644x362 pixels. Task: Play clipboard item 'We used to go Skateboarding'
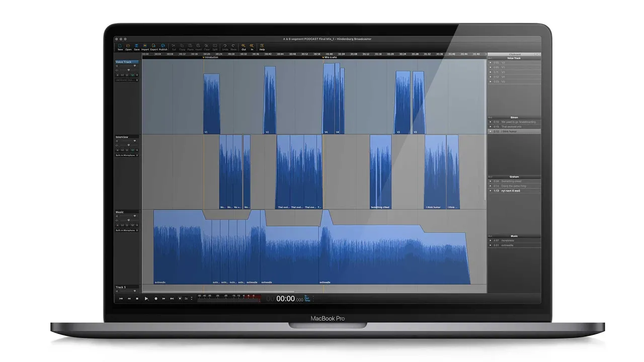491,122
